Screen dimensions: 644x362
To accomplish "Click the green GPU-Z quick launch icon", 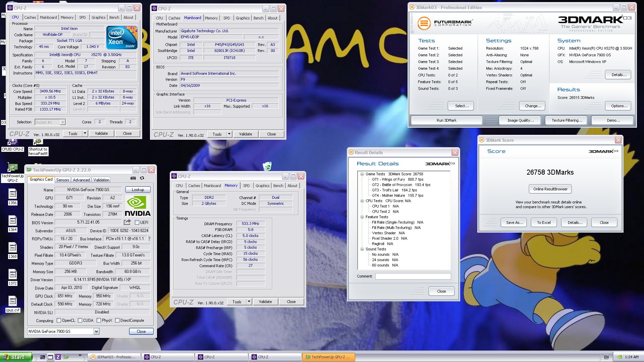I will click(x=66, y=357).
